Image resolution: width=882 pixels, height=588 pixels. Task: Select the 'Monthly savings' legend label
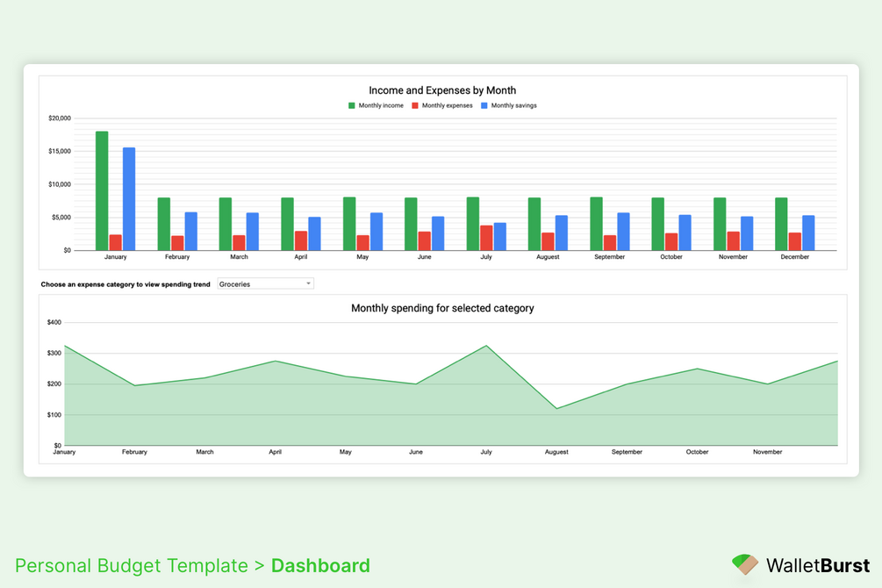pyautogui.click(x=513, y=106)
